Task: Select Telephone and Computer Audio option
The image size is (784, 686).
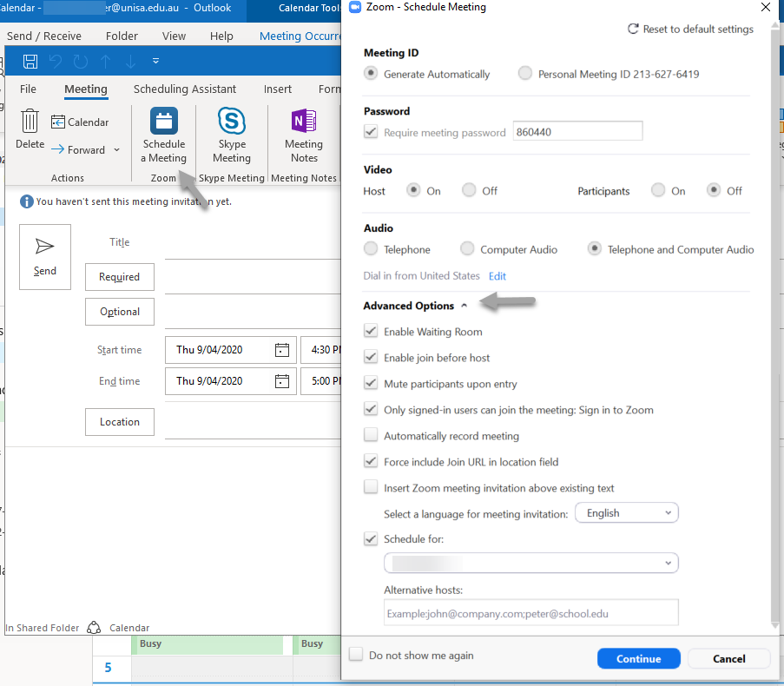Action: [595, 248]
